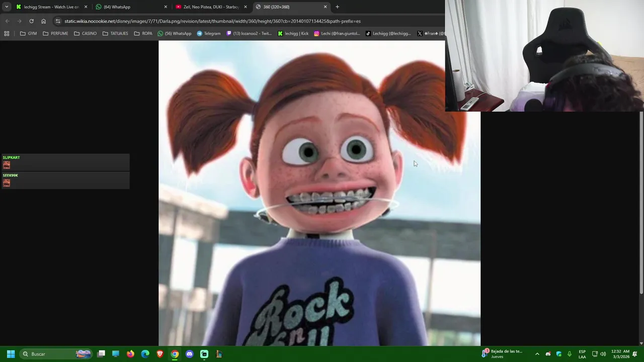Open the monitor app in taskbar
644x362 pixels.
tap(116, 354)
